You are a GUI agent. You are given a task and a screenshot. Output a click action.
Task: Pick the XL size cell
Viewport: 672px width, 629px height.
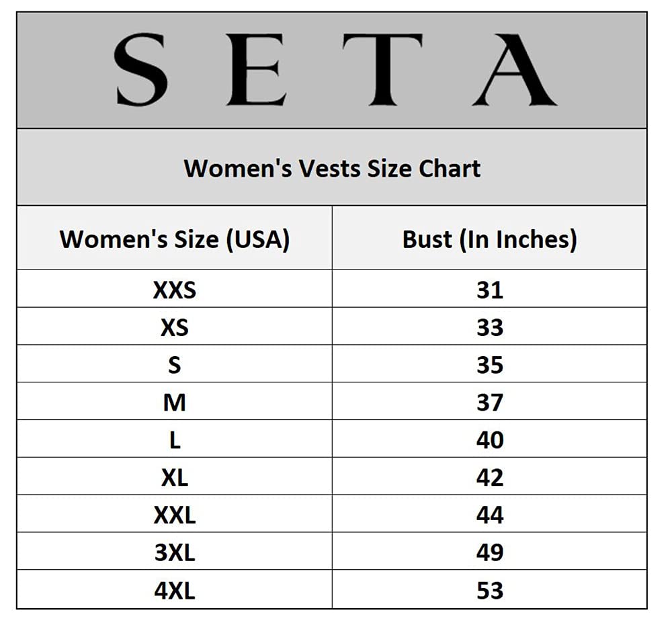pos(174,478)
